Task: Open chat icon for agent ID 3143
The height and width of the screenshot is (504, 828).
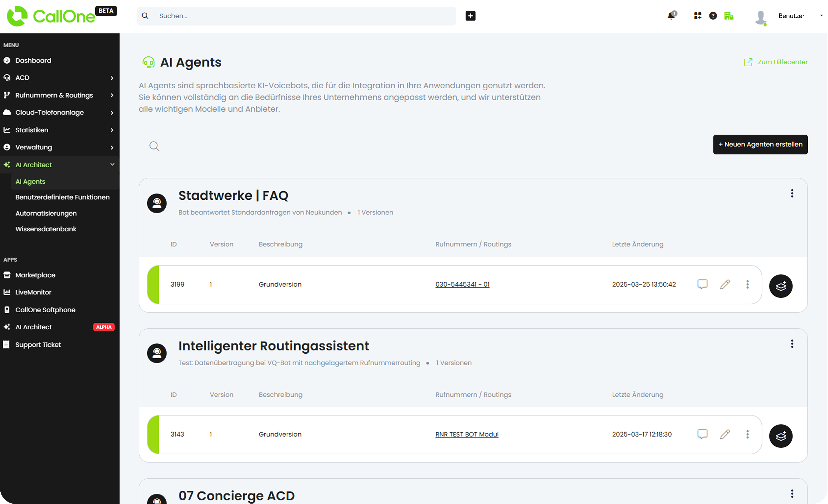Action: (702, 434)
